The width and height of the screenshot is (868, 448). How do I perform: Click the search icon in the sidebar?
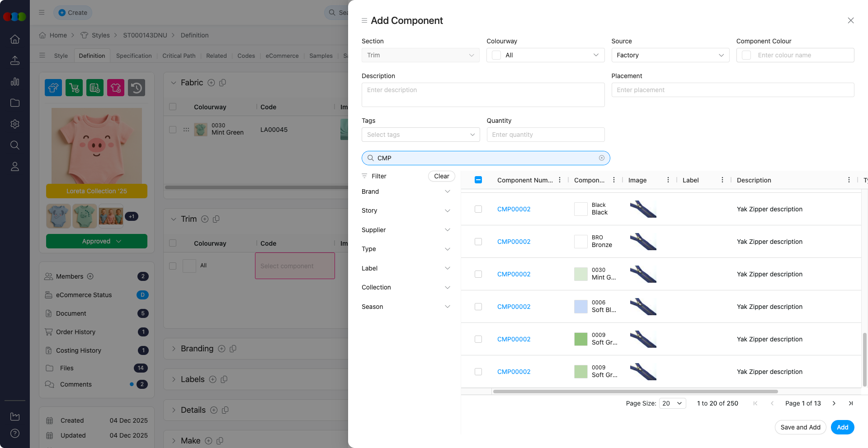pyautogui.click(x=15, y=145)
